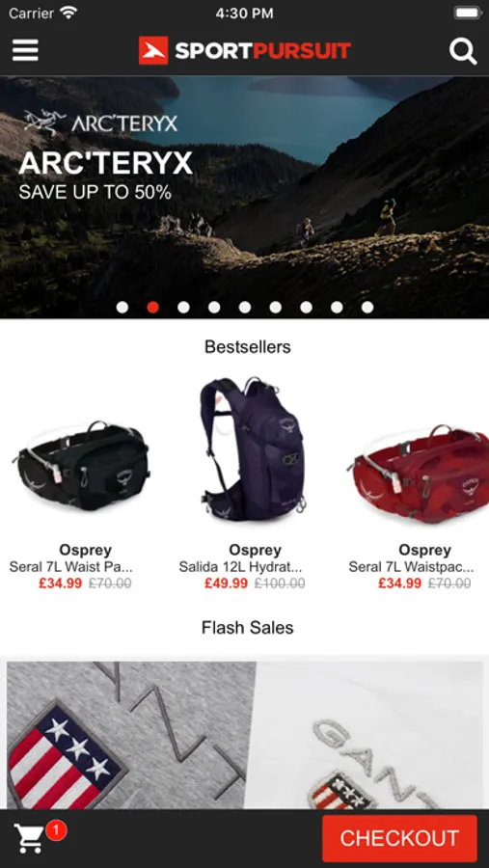Open the Gant flash sale banner
Viewport: 489px width, 868px height.
point(245,735)
